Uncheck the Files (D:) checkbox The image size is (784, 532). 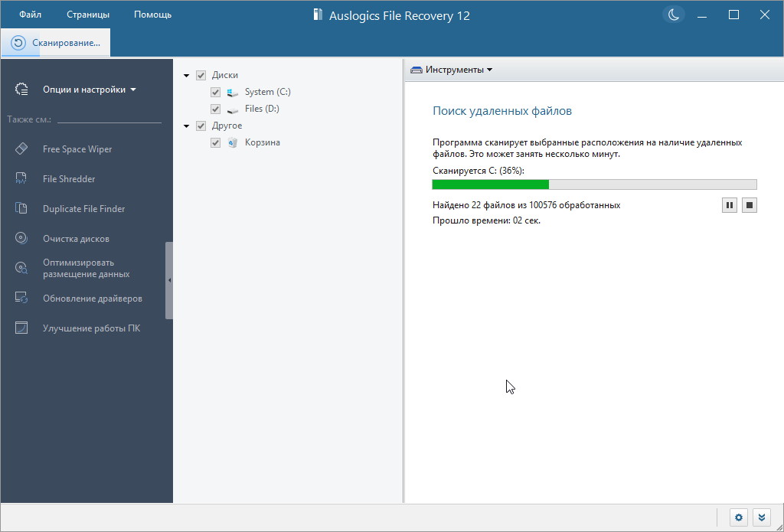pyautogui.click(x=215, y=109)
